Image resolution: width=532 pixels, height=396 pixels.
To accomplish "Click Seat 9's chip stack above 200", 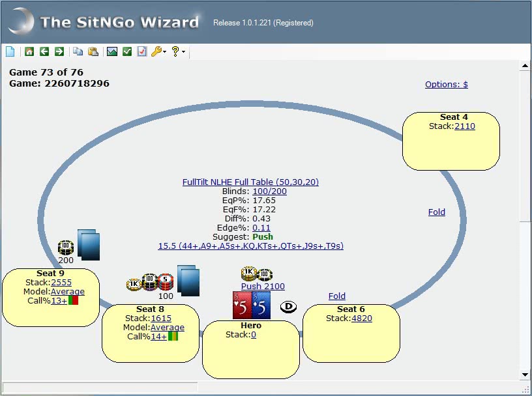I will click(65, 247).
